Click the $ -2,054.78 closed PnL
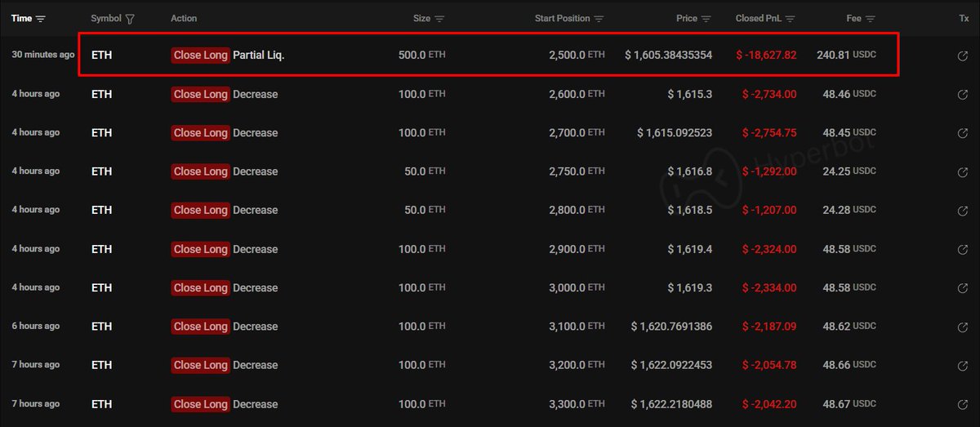This screenshot has width=980, height=427. click(x=769, y=365)
